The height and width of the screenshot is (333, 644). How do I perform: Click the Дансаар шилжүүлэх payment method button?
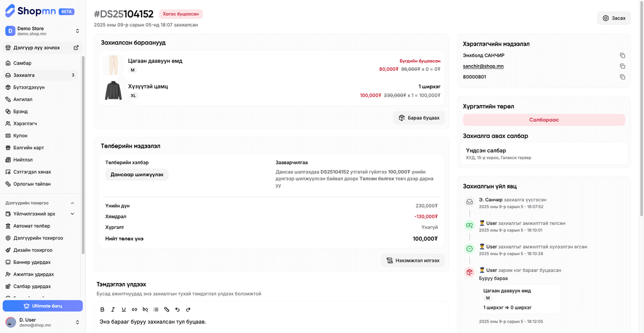coord(137,175)
